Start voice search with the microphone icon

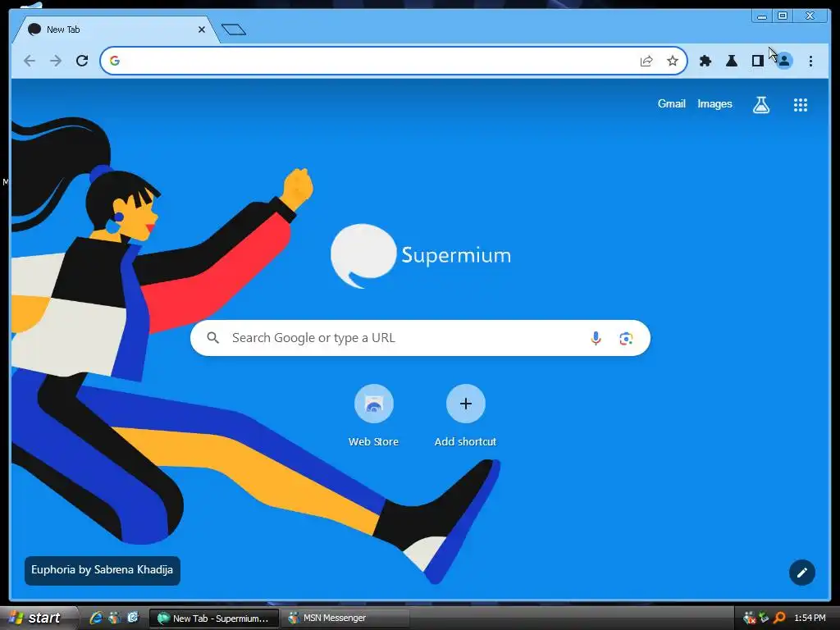tap(596, 338)
